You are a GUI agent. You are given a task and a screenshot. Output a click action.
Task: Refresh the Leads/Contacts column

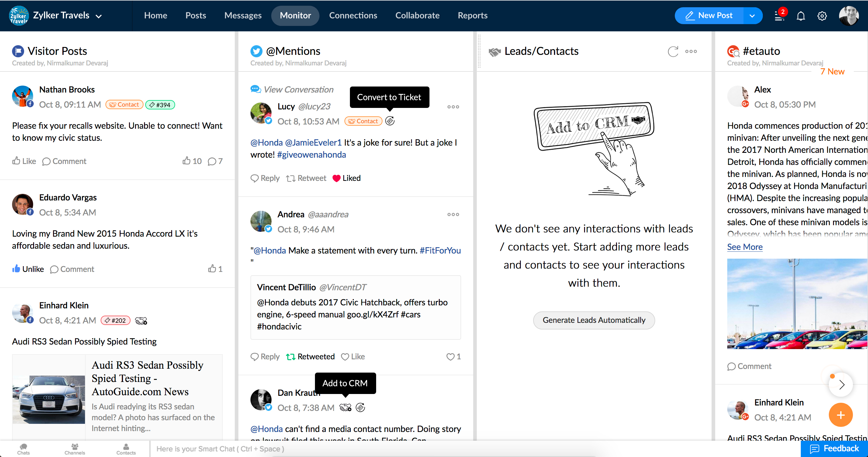(x=673, y=51)
